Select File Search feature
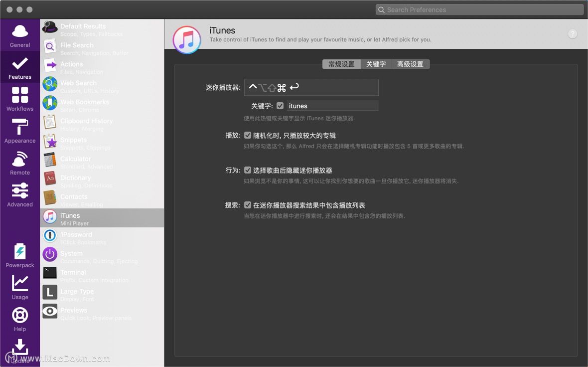The image size is (588, 367). coord(102,48)
